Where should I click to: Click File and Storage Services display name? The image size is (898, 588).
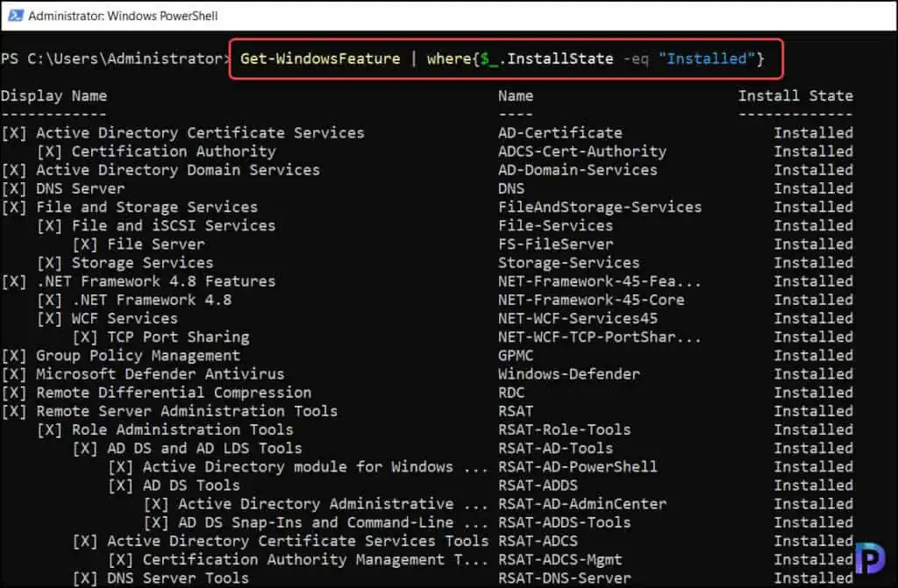click(147, 208)
